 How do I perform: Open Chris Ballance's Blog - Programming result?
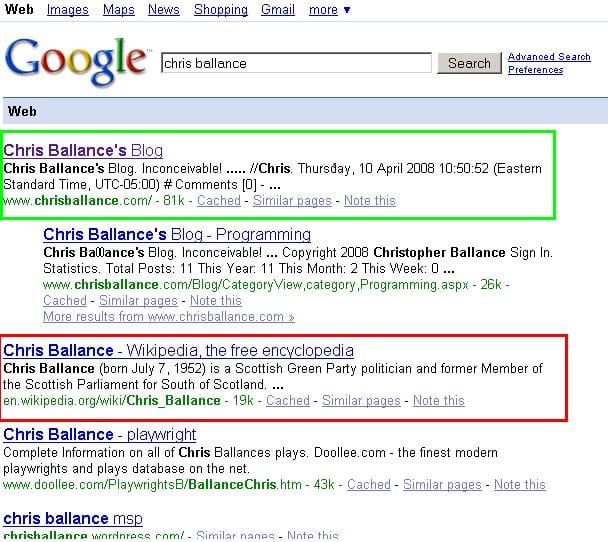(177, 235)
